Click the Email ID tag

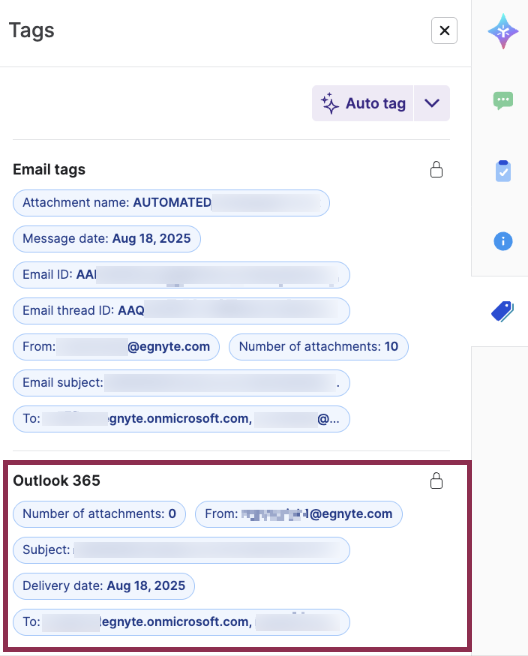click(181, 275)
